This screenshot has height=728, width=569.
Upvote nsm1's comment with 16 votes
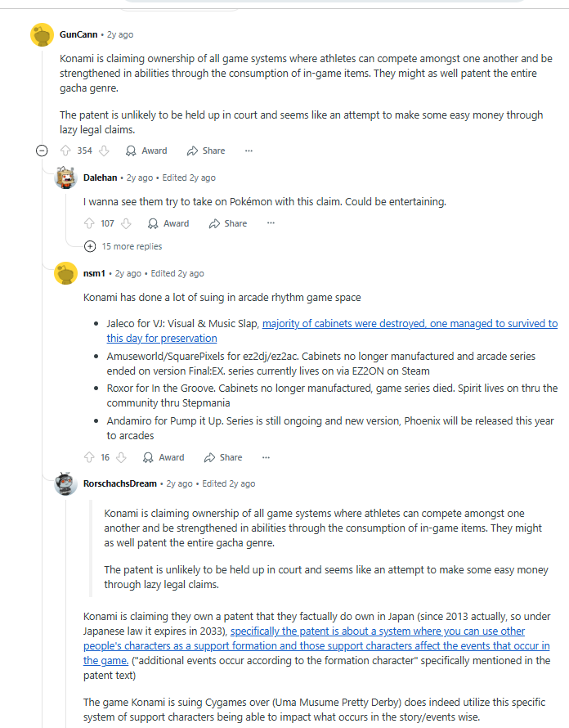89,457
